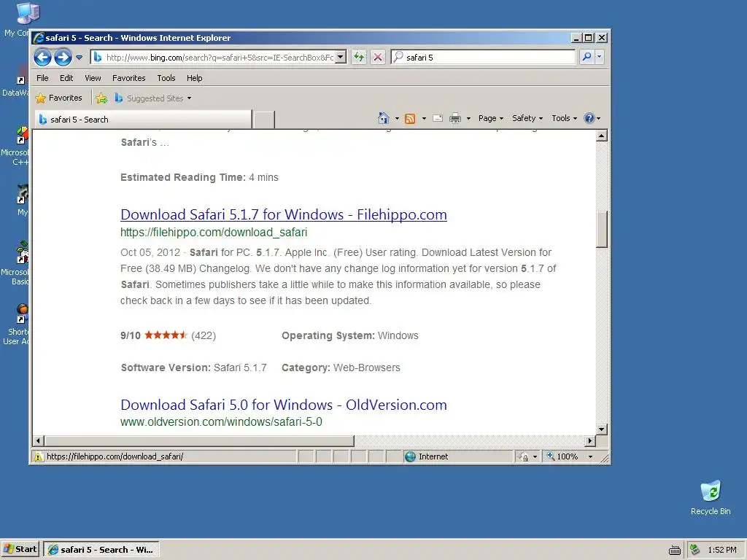Click 'safari 5 - Search' taskbar button
Image resolution: width=747 pixels, height=560 pixels.
pos(101,550)
